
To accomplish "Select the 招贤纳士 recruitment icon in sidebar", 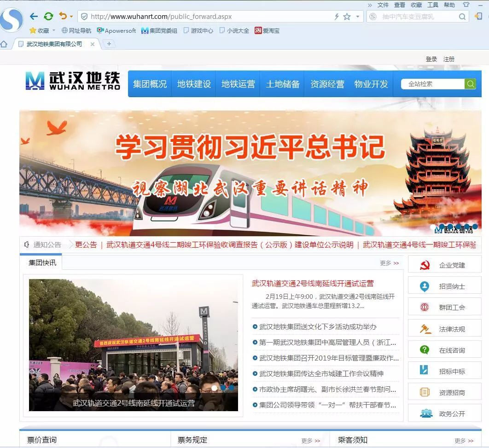I will 424,285.
